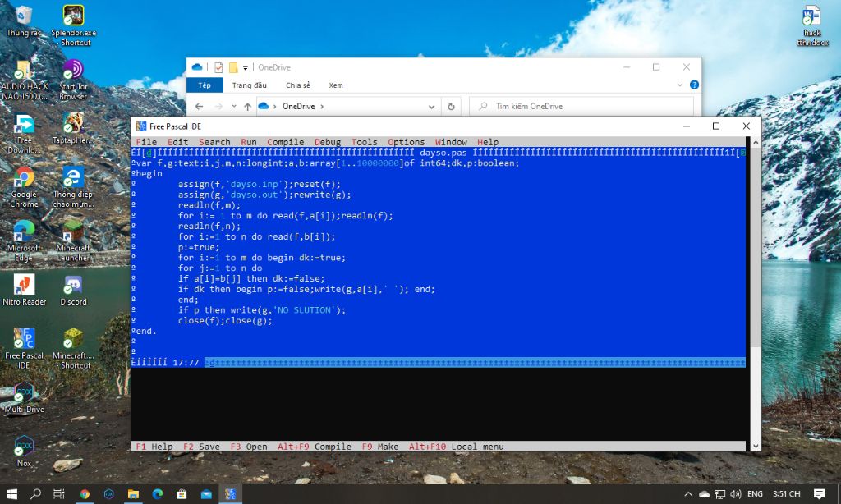Switch to Chia sẻ tab in OneDrive window
841x504 pixels.
coord(297,85)
